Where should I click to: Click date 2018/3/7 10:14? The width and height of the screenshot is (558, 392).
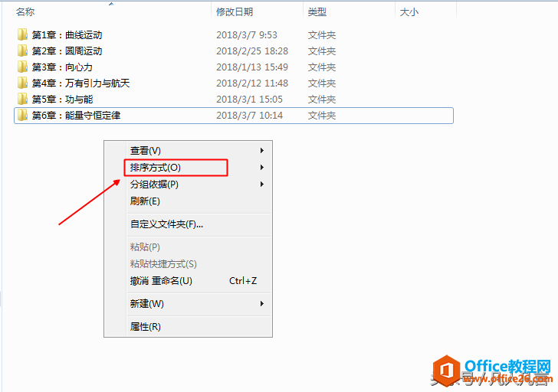click(x=249, y=115)
